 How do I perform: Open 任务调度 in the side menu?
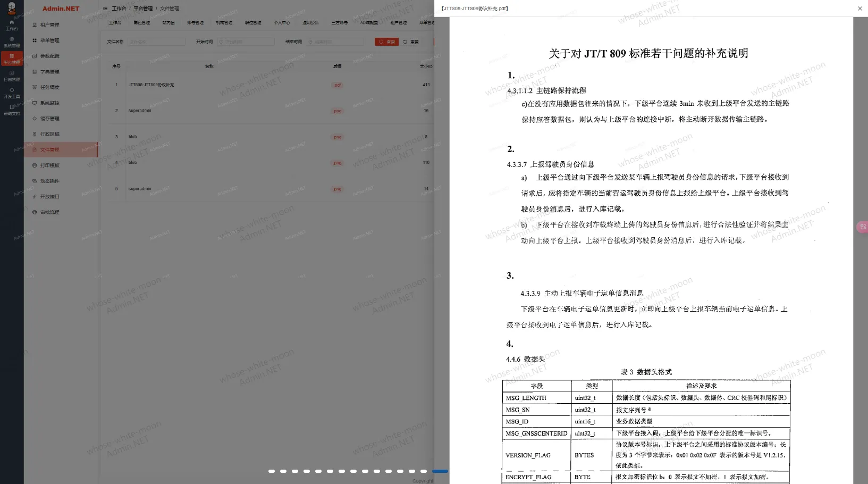62,87
